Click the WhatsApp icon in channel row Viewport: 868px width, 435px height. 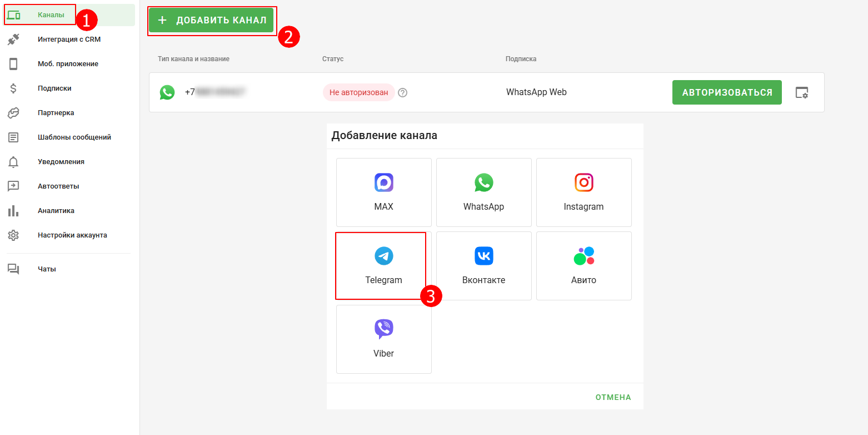(x=167, y=92)
